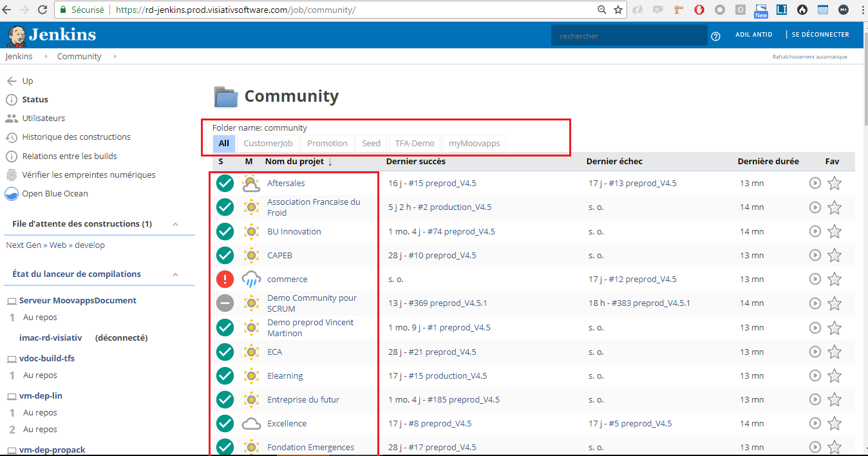Open Historique des constructions in sidebar

(x=77, y=137)
